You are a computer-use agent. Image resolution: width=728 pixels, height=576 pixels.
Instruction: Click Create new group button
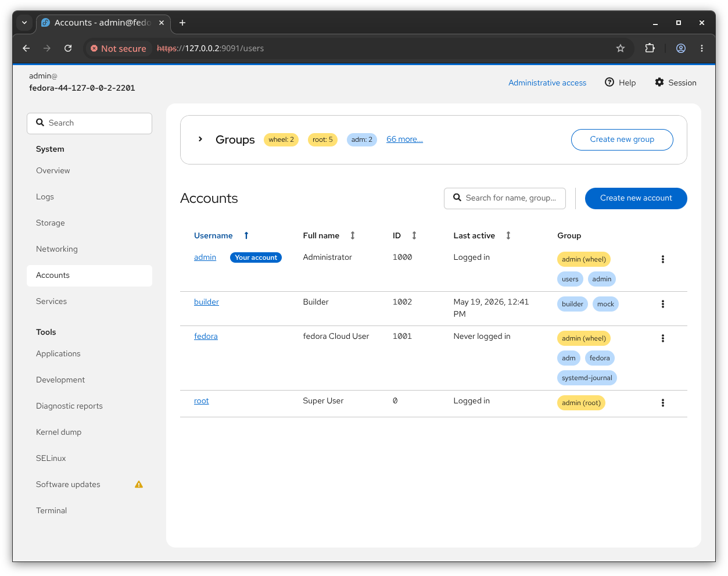point(622,139)
